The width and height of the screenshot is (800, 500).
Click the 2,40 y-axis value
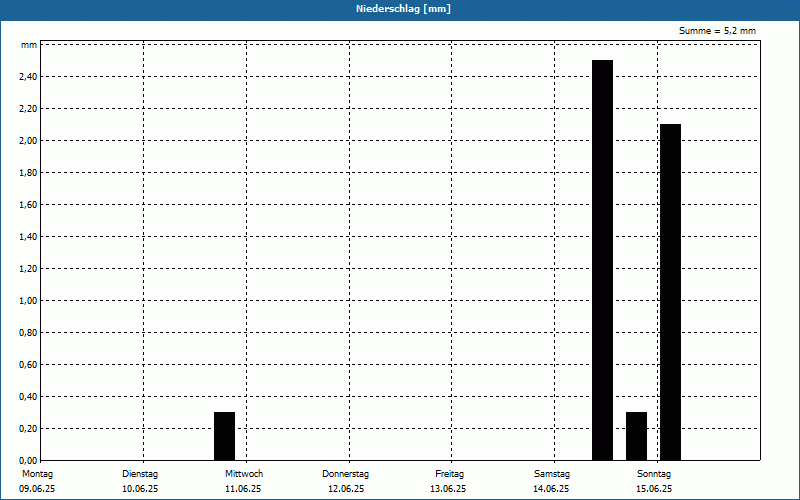point(28,77)
